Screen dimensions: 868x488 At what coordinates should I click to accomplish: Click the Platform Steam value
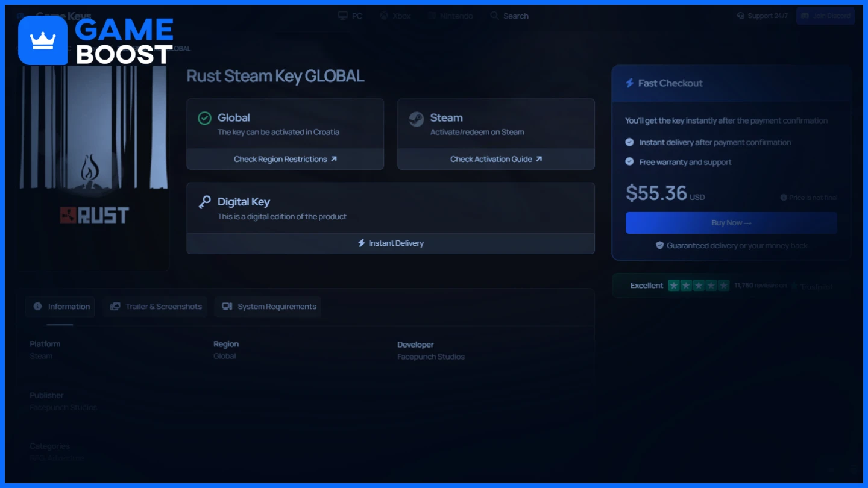point(41,356)
